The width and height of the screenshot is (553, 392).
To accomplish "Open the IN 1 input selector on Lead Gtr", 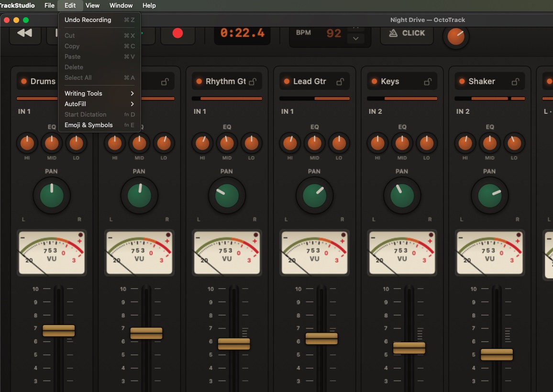I will 288,111.
